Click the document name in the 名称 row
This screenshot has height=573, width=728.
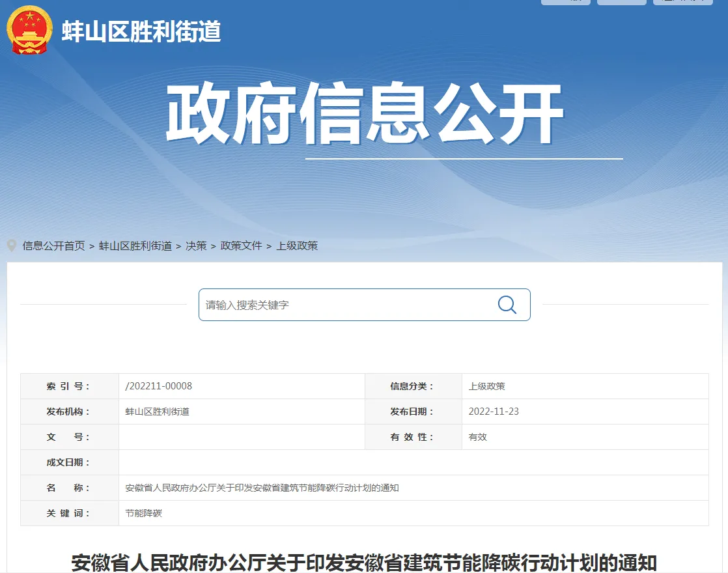point(262,488)
